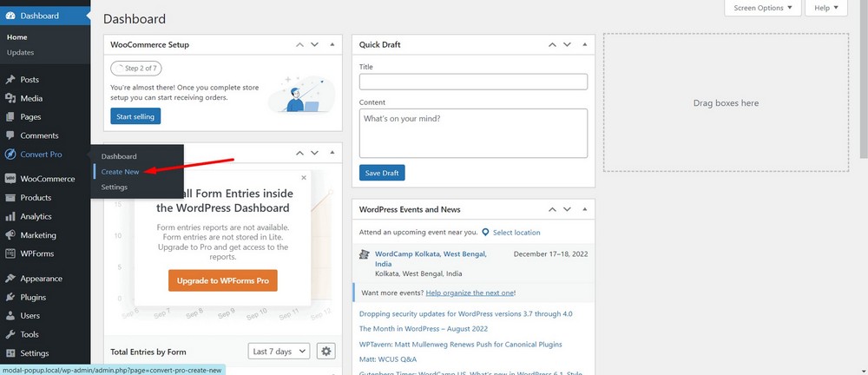Viewport: 868px width, 375px height.
Task: Click the Marketing megaphone icon
Action: point(10,235)
